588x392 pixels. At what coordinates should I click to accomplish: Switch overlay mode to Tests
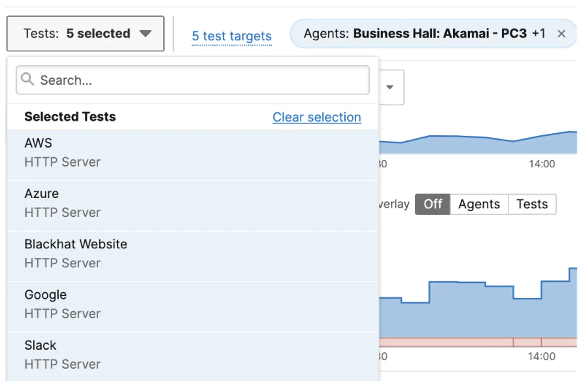point(532,204)
